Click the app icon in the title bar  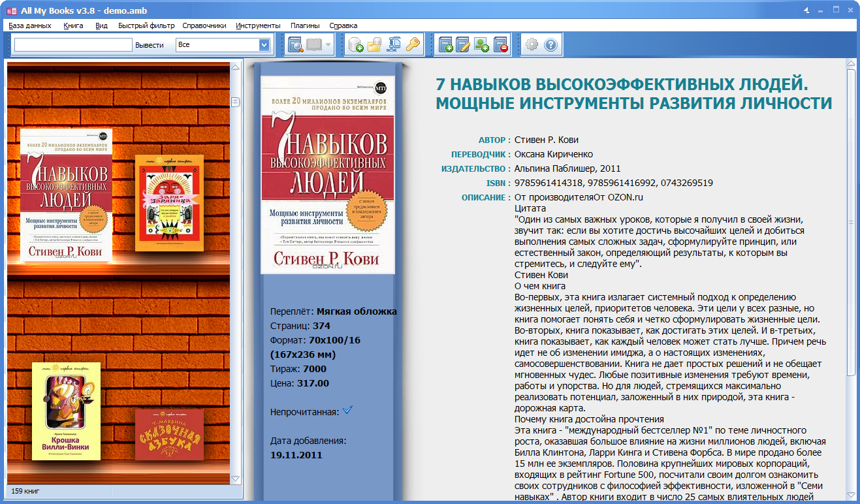[12, 10]
